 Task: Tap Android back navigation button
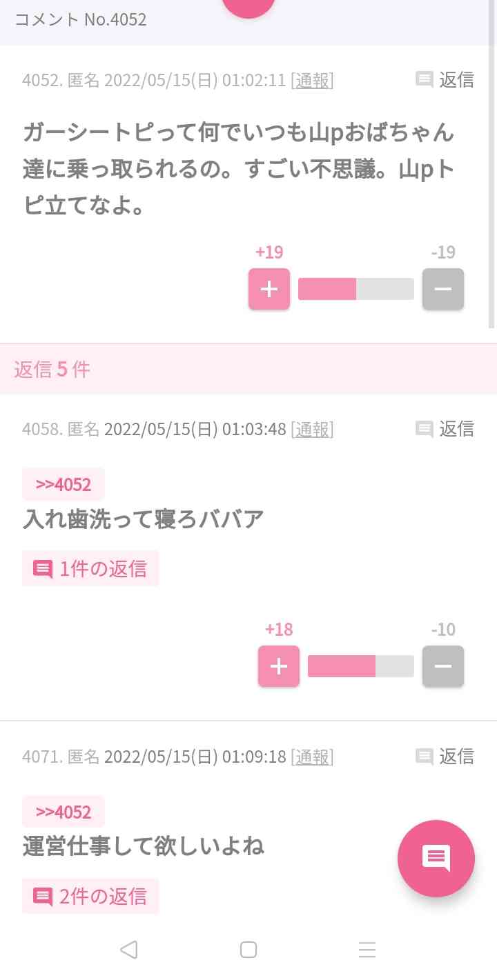(x=129, y=950)
